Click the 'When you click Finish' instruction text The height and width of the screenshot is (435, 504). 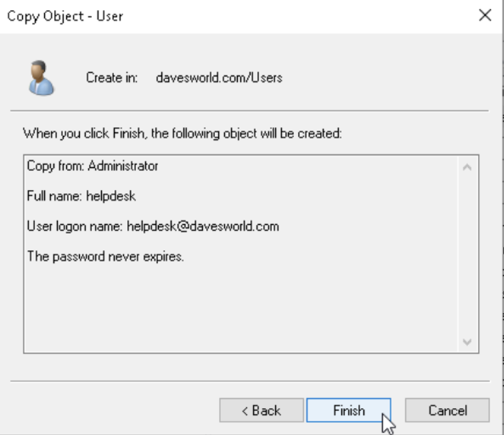pyautogui.click(x=182, y=133)
